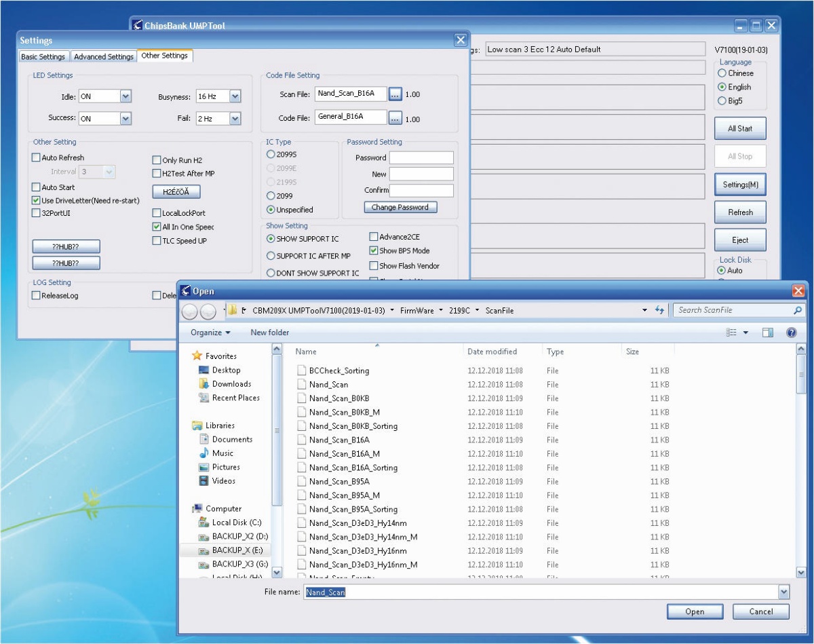Screen dimensions: 814x644
Task: Select the Unspecified IC Type radio
Action: click(271, 210)
